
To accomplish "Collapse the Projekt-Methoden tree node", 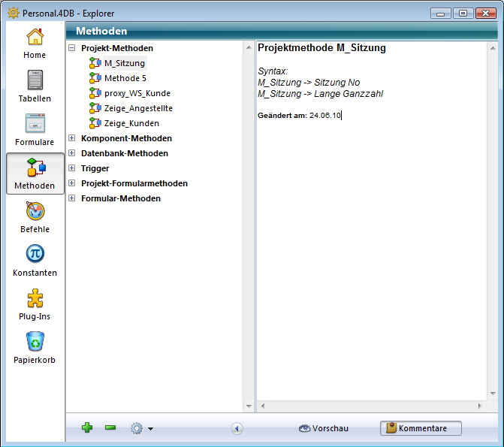I will coord(72,48).
